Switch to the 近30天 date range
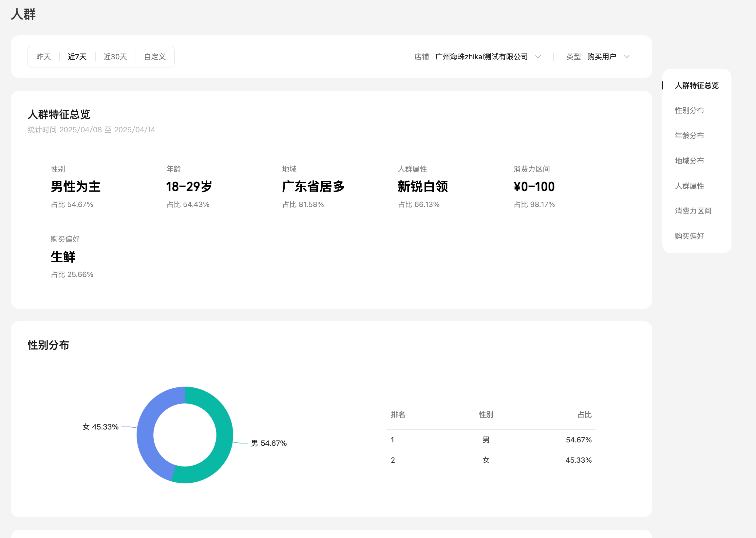 pyautogui.click(x=115, y=57)
